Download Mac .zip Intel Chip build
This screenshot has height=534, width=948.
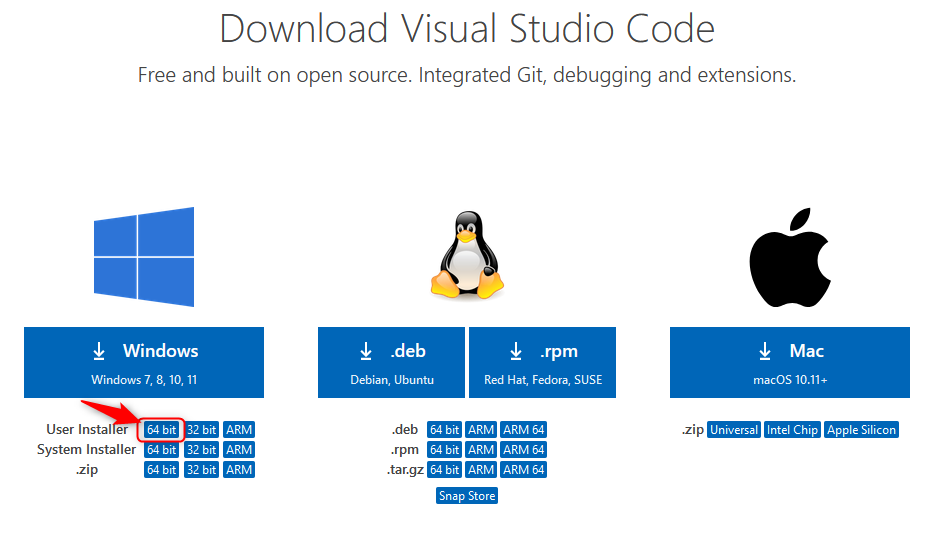click(x=792, y=429)
